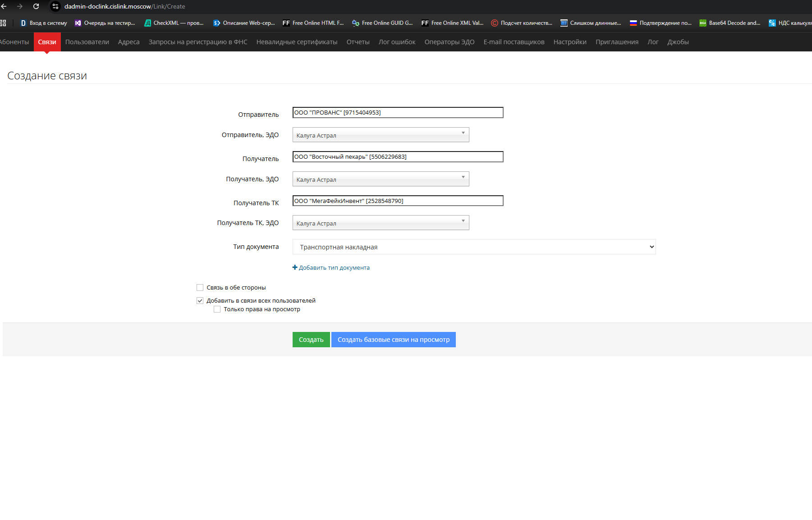The image size is (812, 520).
Task: Open the 'Адреса' tab
Action: [129, 42]
